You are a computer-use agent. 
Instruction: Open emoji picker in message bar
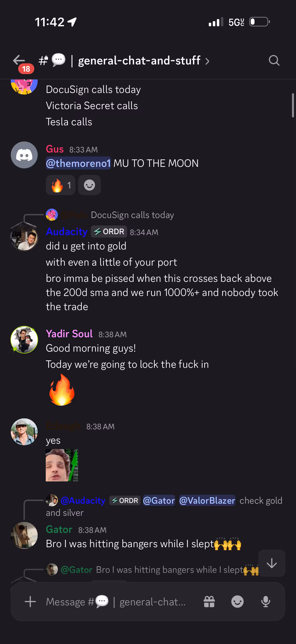coord(237,602)
